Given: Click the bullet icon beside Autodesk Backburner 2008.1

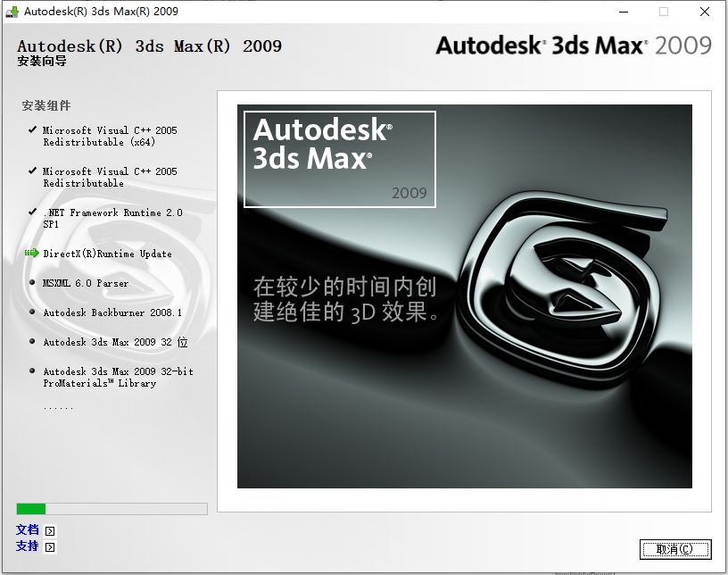Looking at the screenshot, I should (x=30, y=312).
